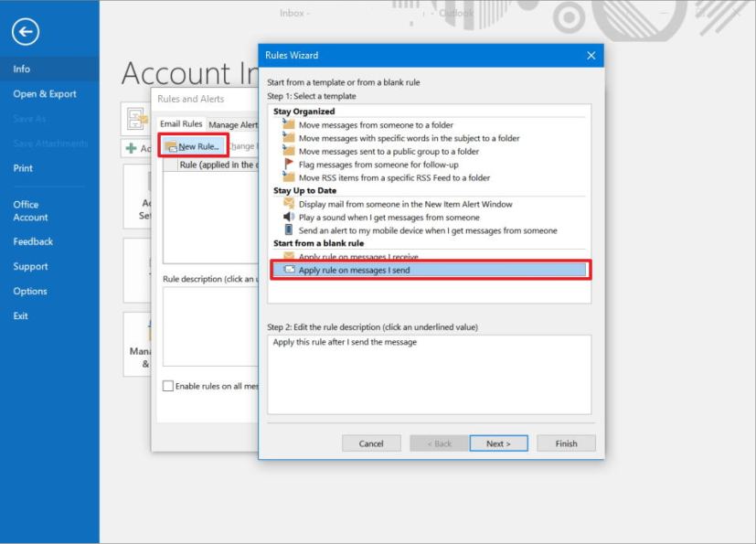Click Finish in the Rules Wizard

[566, 443]
